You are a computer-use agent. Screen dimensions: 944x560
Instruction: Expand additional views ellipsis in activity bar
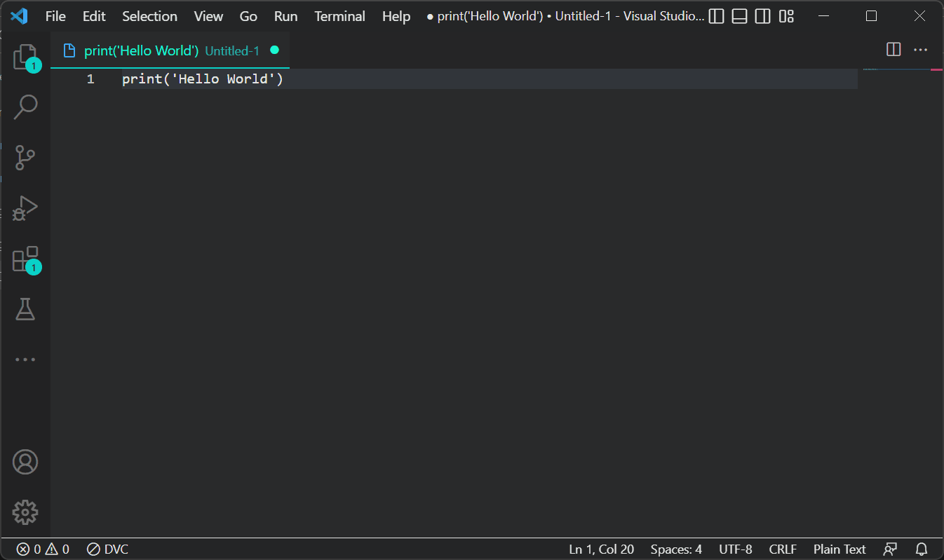click(25, 360)
